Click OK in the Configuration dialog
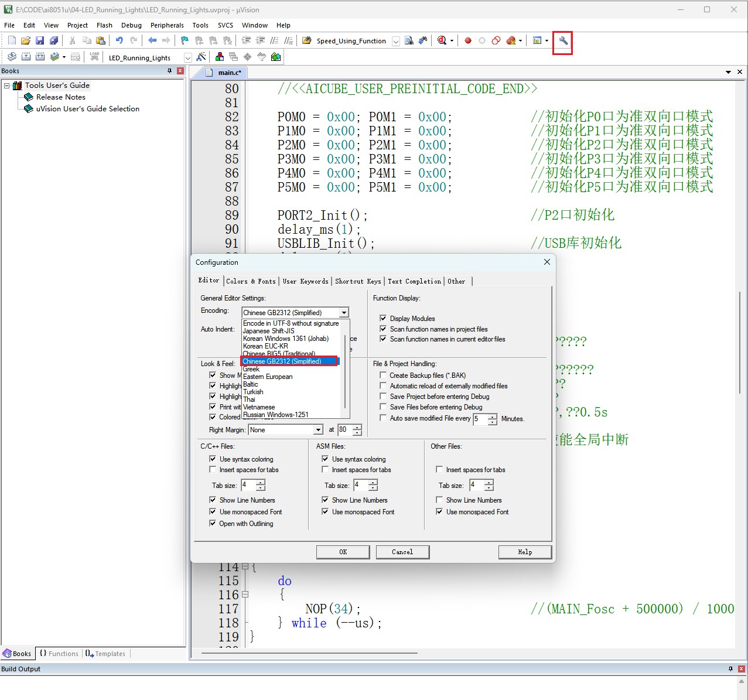This screenshot has width=748, height=700. [343, 552]
